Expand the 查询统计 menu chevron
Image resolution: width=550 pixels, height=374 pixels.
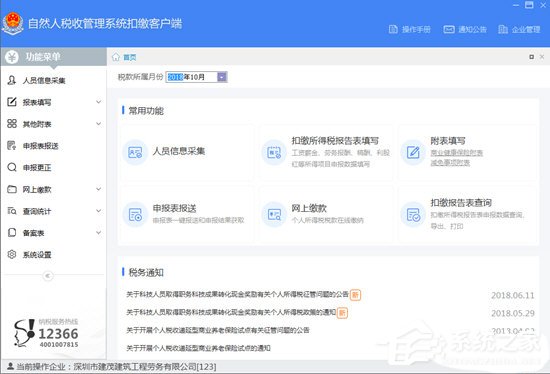[99, 211]
